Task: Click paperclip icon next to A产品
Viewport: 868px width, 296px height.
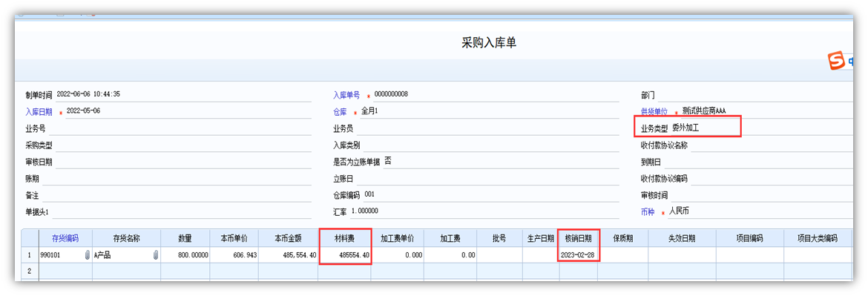Action: pyautogui.click(x=156, y=255)
